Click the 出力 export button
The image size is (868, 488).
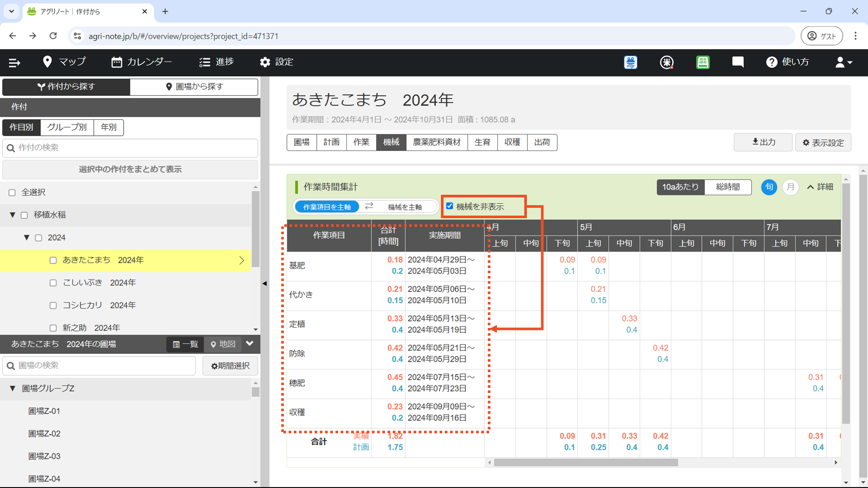click(x=763, y=142)
